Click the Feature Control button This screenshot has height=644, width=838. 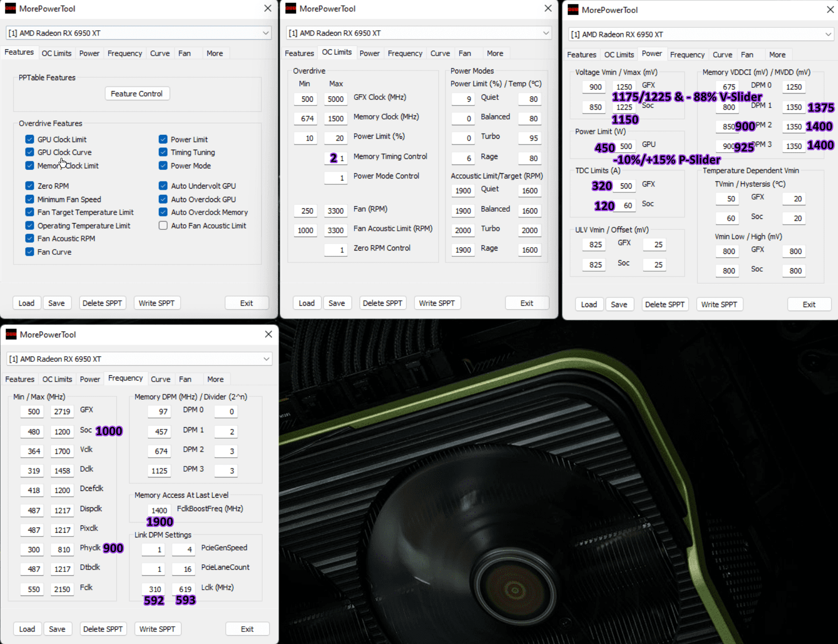(x=137, y=94)
